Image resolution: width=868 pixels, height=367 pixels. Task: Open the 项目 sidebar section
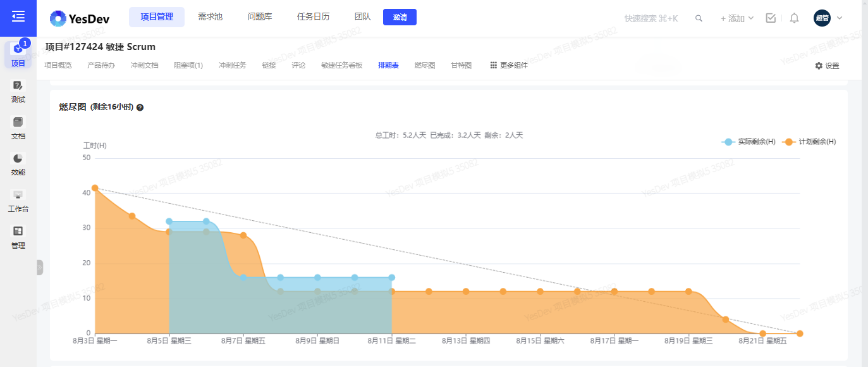pyautogui.click(x=18, y=55)
